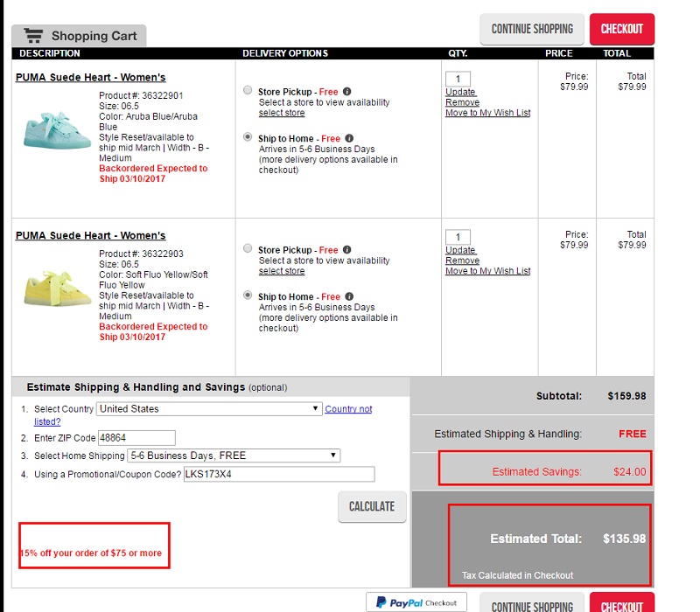Click the top red Checkout button
The image size is (700, 612).
[x=622, y=29]
